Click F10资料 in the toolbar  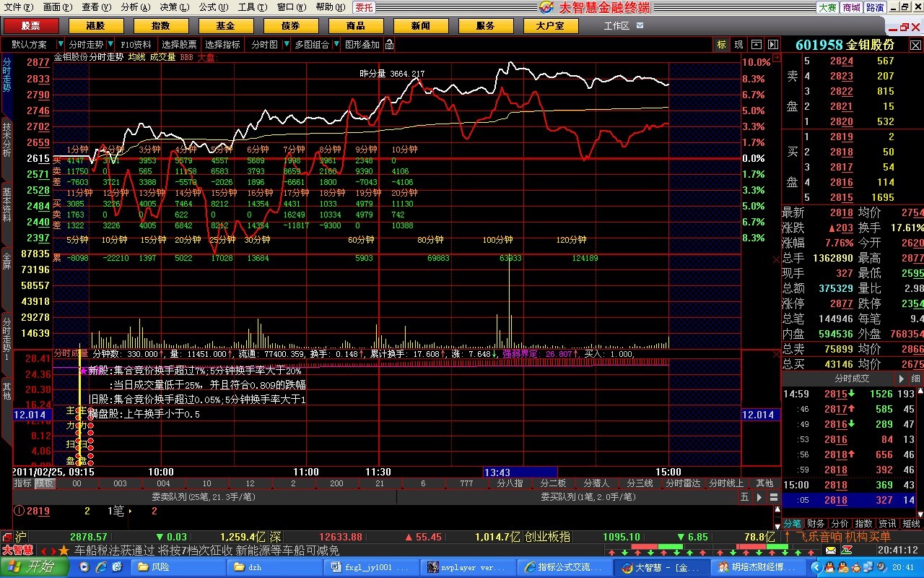click(136, 45)
